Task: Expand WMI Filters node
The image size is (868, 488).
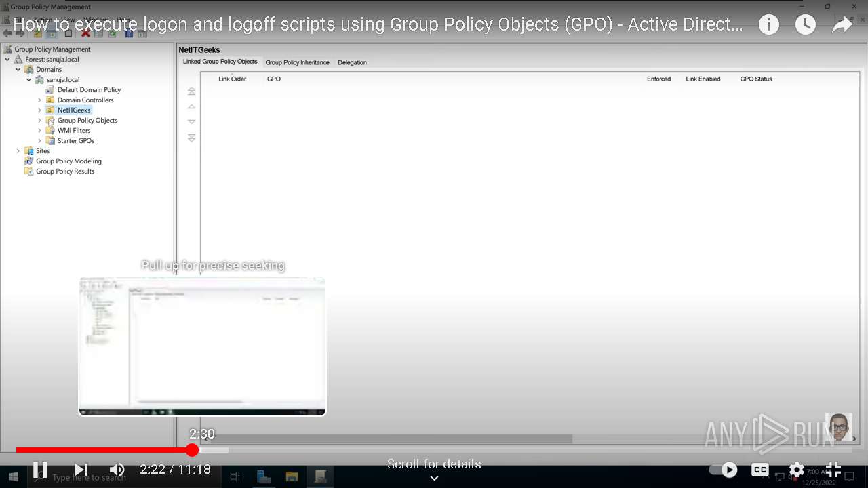Action: (39, 130)
